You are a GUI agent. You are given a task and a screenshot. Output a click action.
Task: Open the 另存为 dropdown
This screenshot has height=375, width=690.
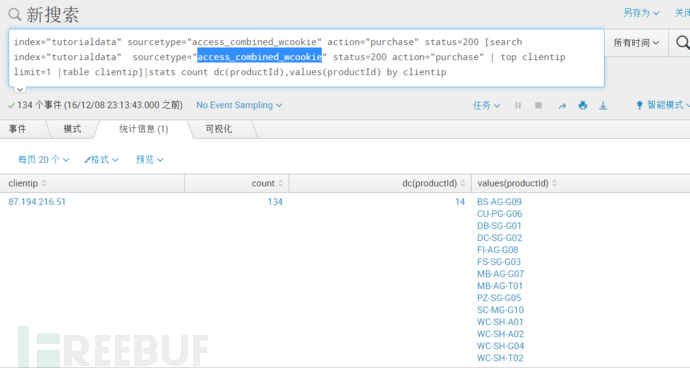click(x=641, y=13)
